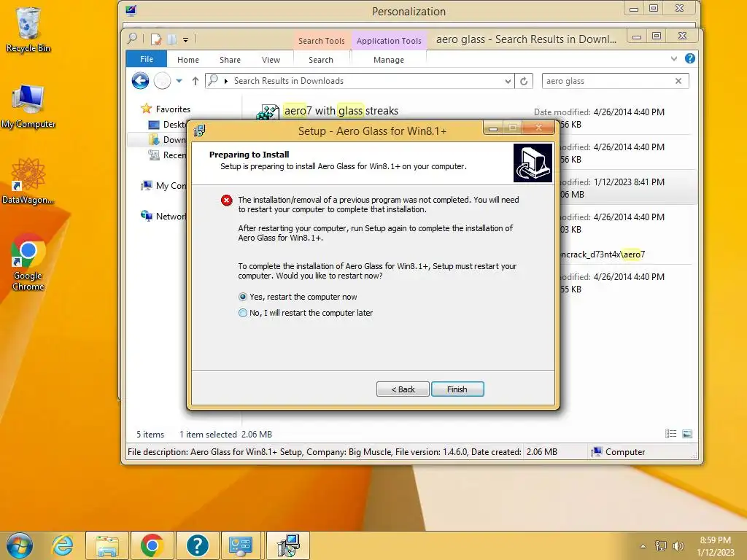Click the Personalization window title icon
The image size is (747, 560).
131,10
